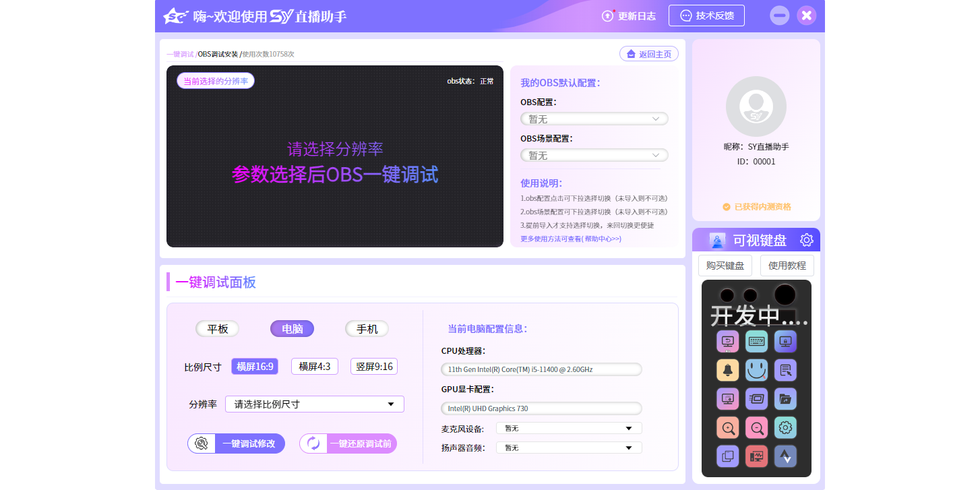The height and width of the screenshot is (490, 980).
Task: Select the keyboard icon on the visual keyboard panel
Action: coord(756,341)
